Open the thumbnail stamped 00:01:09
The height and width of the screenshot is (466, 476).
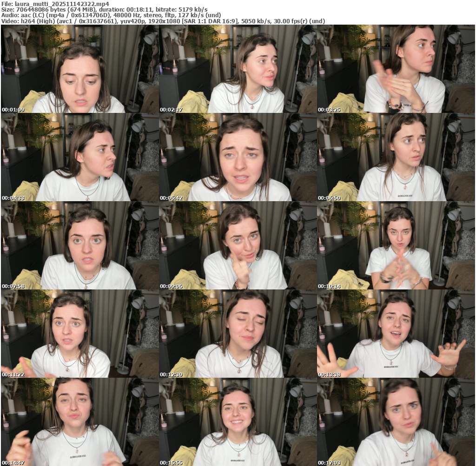tap(79, 69)
